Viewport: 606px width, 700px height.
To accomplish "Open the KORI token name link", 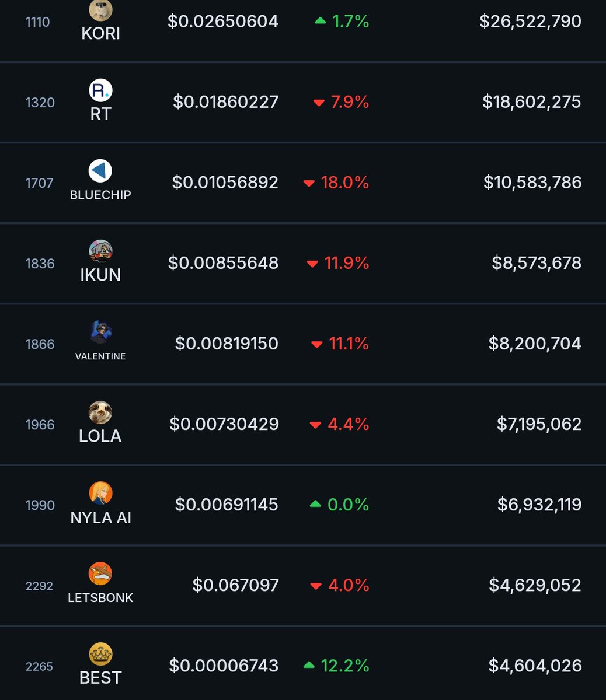I will 100,33.
